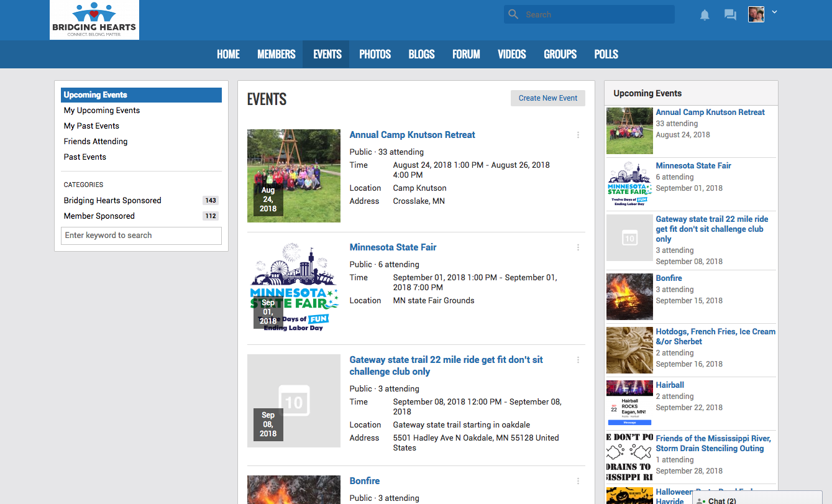
Task: Go to the HOME tab
Action: click(x=228, y=55)
